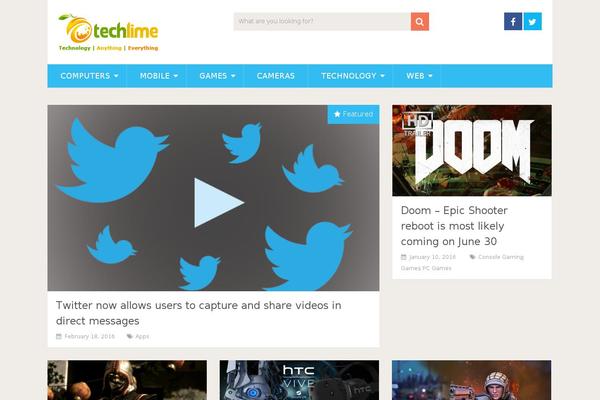Play the Twitter video thumbnail
600x400 pixels.
218,202
